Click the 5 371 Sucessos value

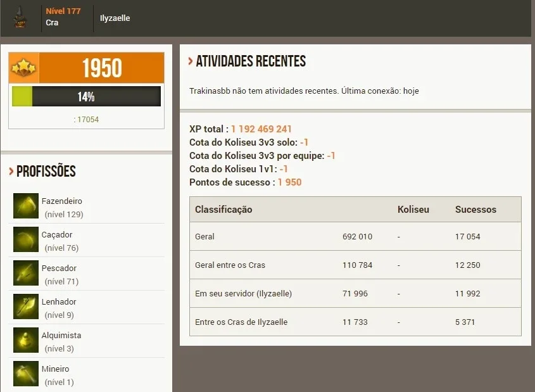pyautogui.click(x=465, y=322)
